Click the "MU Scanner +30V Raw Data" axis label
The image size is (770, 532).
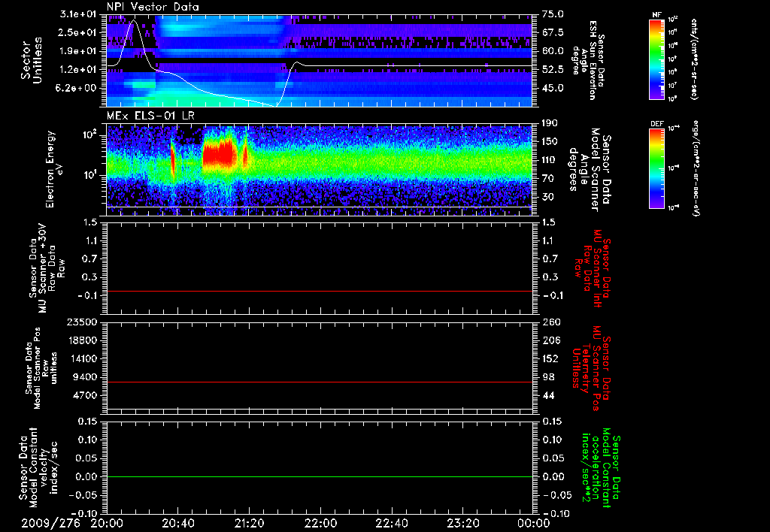[x=47, y=268]
